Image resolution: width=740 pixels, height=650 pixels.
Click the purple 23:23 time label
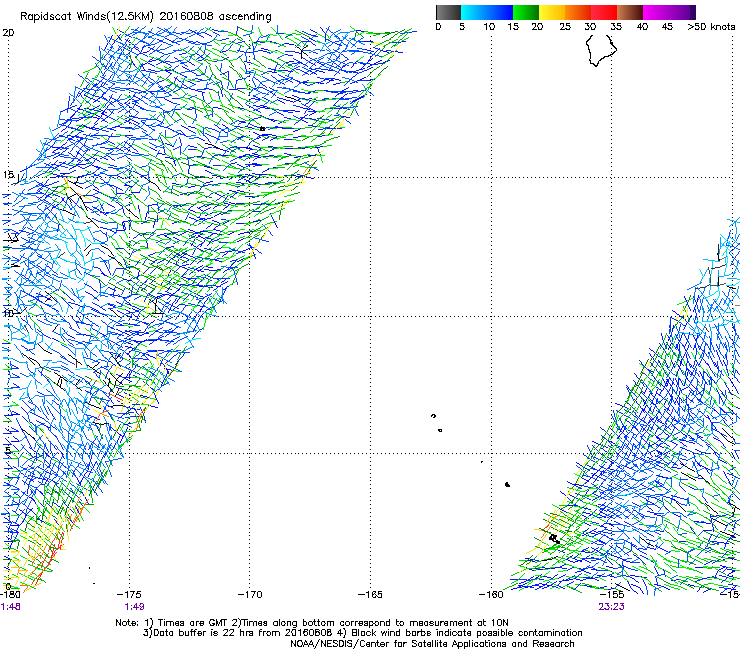pos(612,607)
